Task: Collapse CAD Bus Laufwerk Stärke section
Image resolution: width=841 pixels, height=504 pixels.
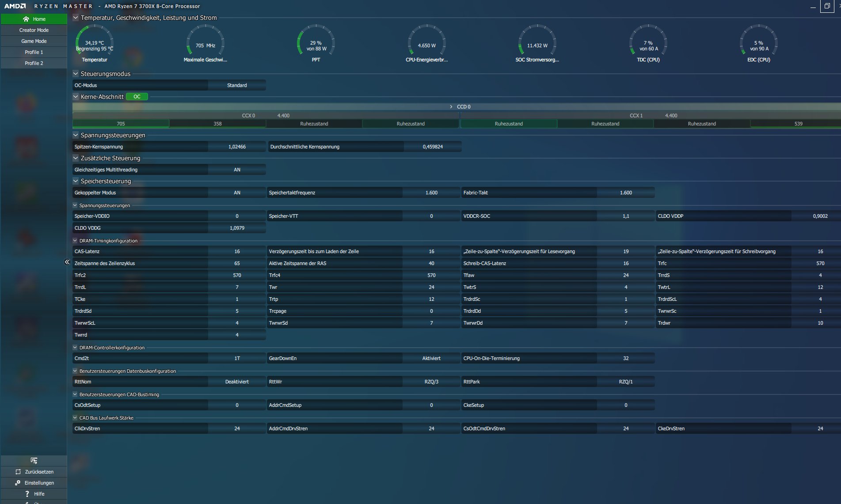Action: [75, 418]
